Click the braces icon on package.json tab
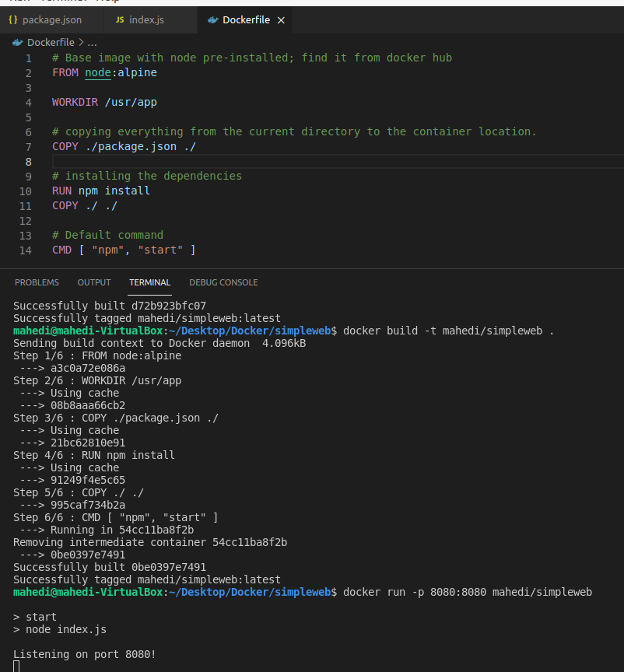The height and width of the screenshot is (672, 624). tap(13, 19)
